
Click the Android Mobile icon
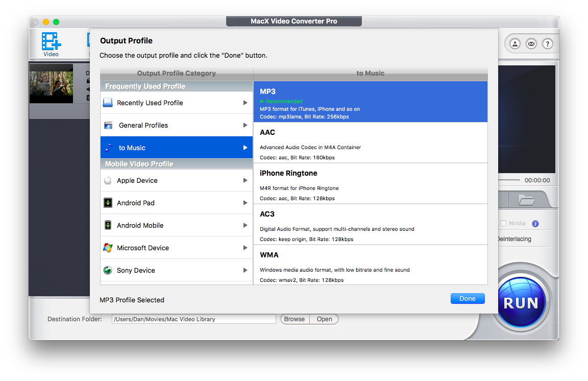pyautogui.click(x=108, y=225)
